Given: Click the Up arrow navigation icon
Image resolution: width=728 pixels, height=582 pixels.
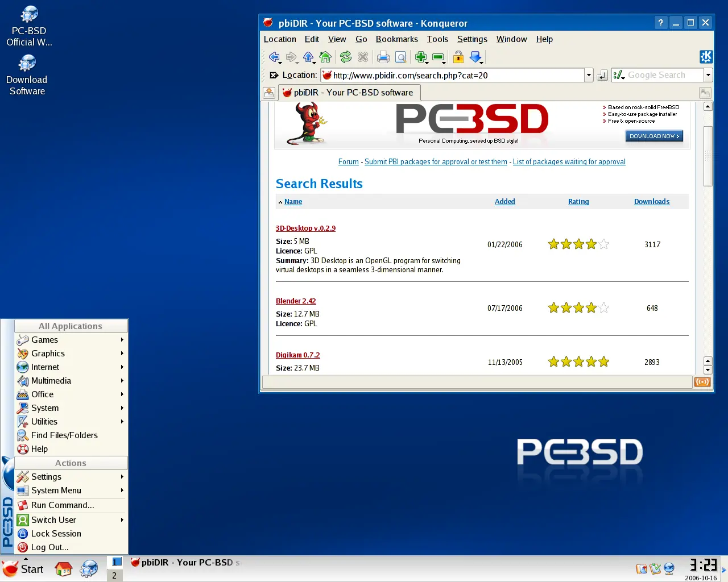Looking at the screenshot, I should pyautogui.click(x=308, y=57).
